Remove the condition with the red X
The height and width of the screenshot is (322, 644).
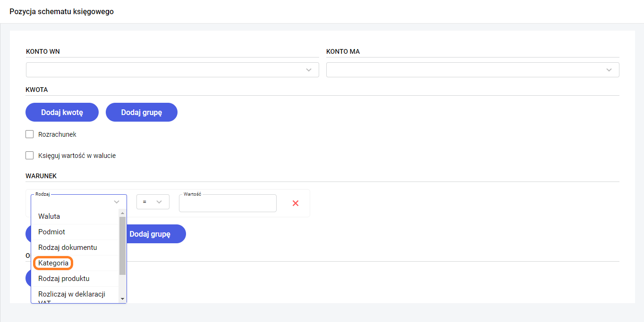(296, 203)
